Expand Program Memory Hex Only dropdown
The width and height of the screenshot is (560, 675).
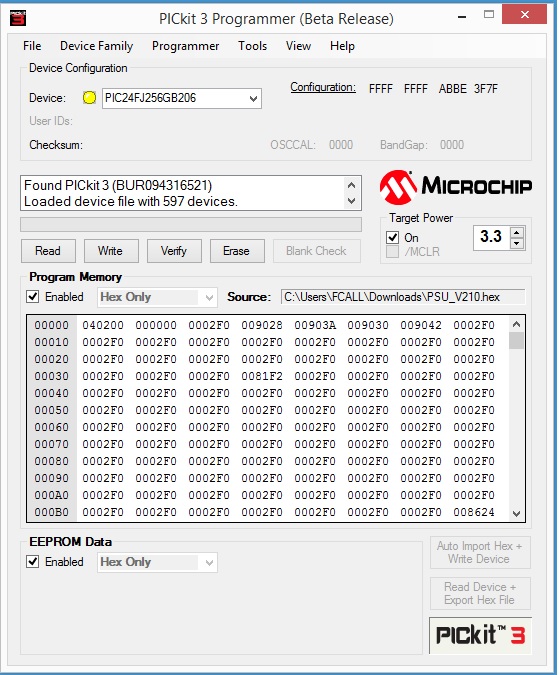coord(209,297)
